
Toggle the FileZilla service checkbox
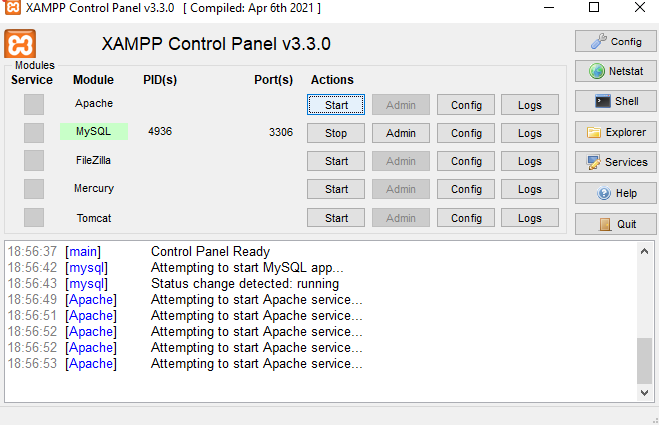click(34, 161)
